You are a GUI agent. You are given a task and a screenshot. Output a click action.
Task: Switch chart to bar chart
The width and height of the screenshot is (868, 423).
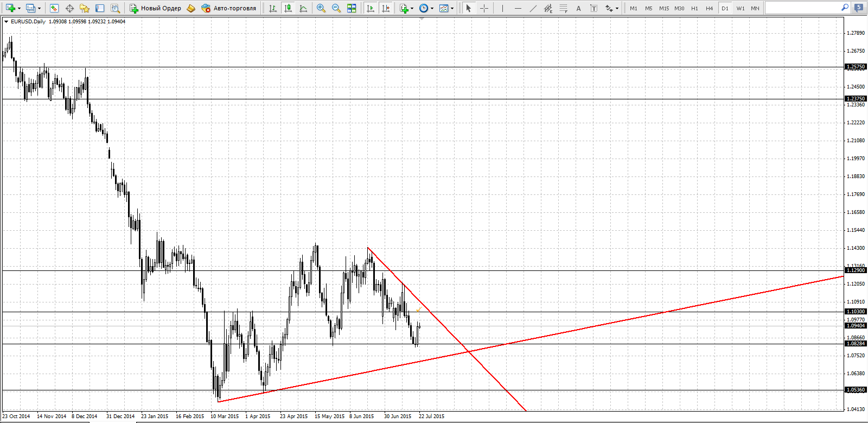pyautogui.click(x=273, y=8)
